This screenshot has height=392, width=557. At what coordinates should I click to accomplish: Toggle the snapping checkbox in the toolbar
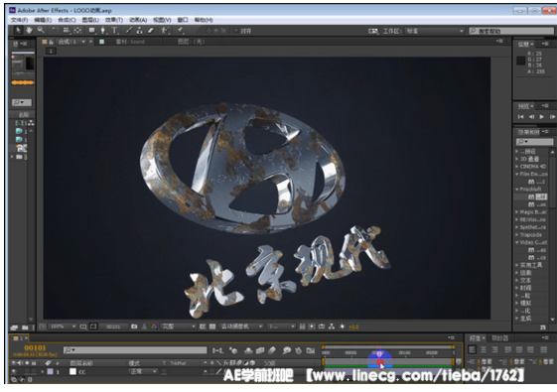coord(236,31)
